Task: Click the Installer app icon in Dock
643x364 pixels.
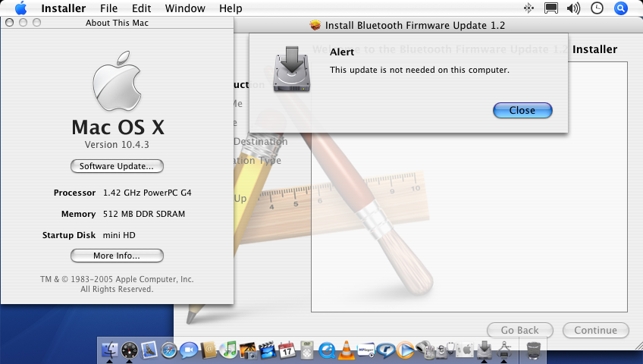Action: click(x=485, y=350)
